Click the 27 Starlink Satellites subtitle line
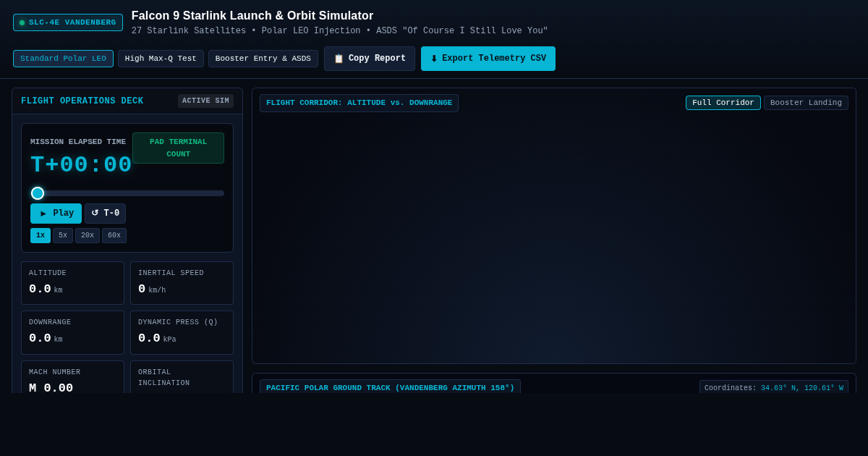The height and width of the screenshot is (456, 868). pos(340,31)
